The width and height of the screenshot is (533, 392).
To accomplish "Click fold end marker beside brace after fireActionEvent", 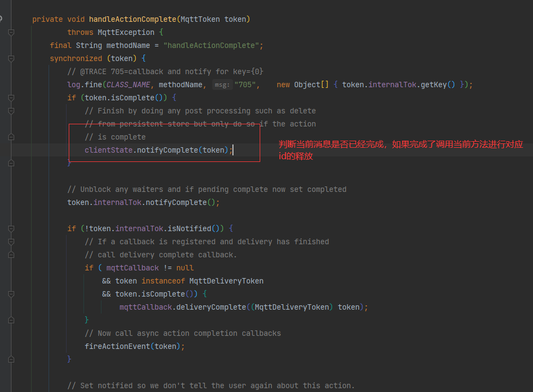I will pos(11,359).
